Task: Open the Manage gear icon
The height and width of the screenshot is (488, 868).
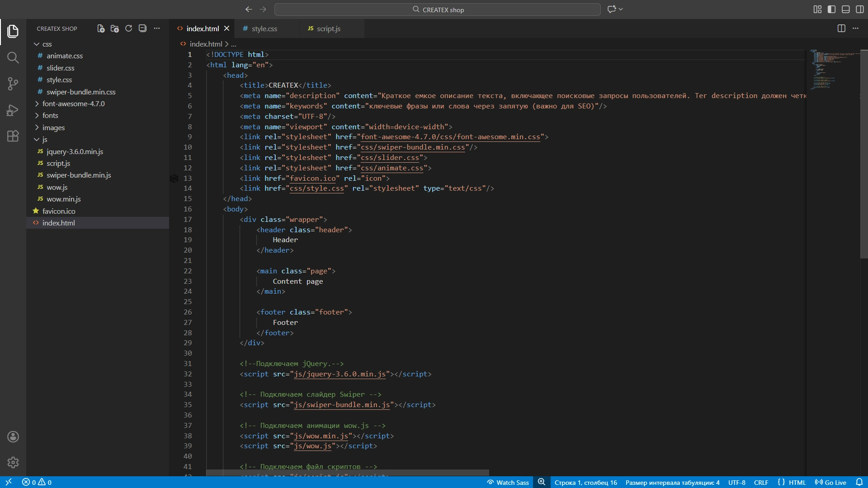Action: [13, 462]
